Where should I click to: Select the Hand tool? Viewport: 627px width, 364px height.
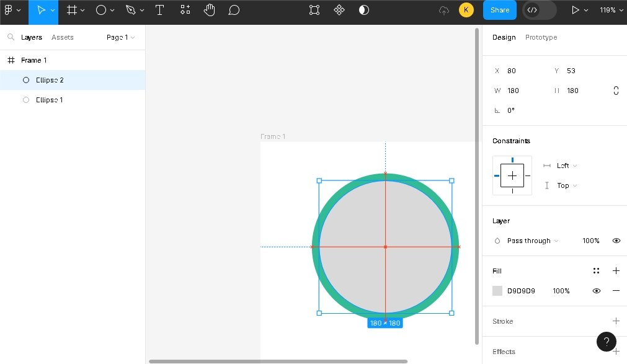point(210,10)
